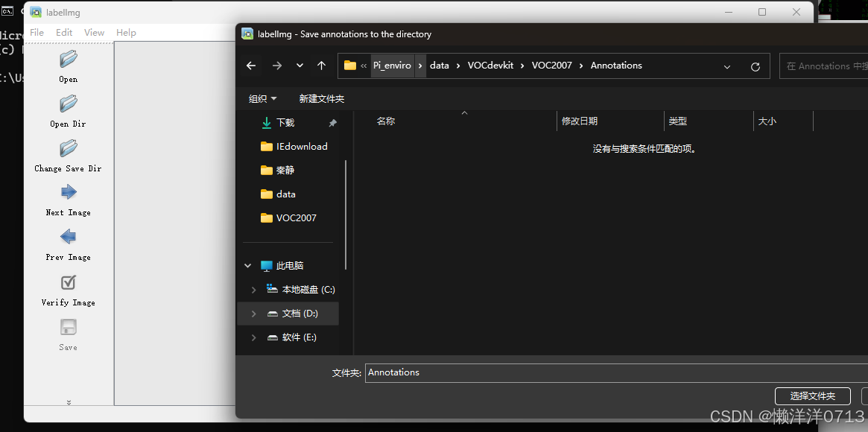Viewport: 868px width, 432px height.
Task: Open the VOC2007 folder in the sidebar
Action: pos(296,218)
